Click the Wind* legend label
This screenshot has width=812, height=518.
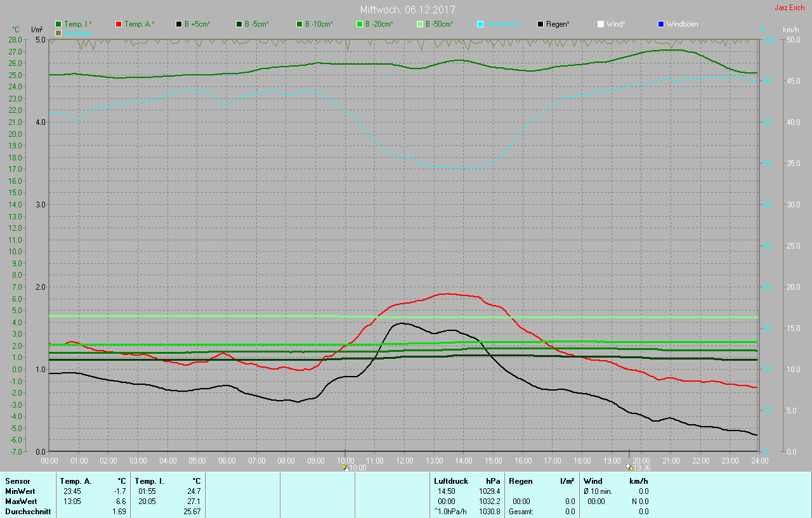pyautogui.click(x=616, y=24)
